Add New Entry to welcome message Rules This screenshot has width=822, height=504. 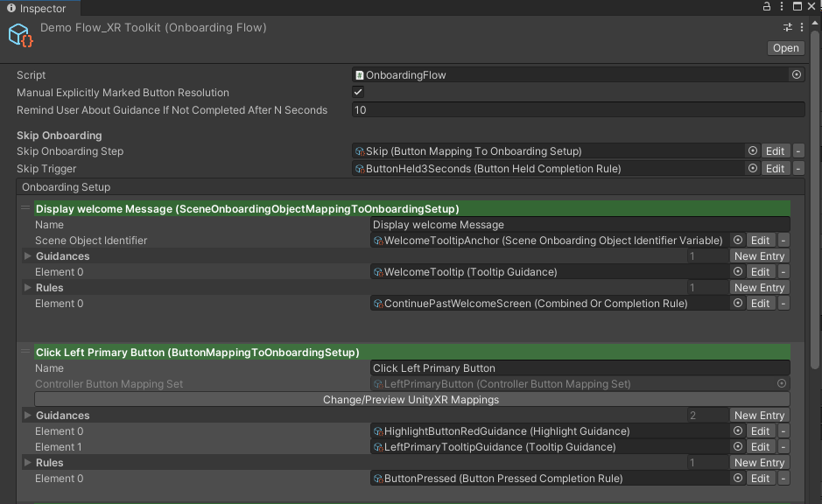tap(759, 288)
